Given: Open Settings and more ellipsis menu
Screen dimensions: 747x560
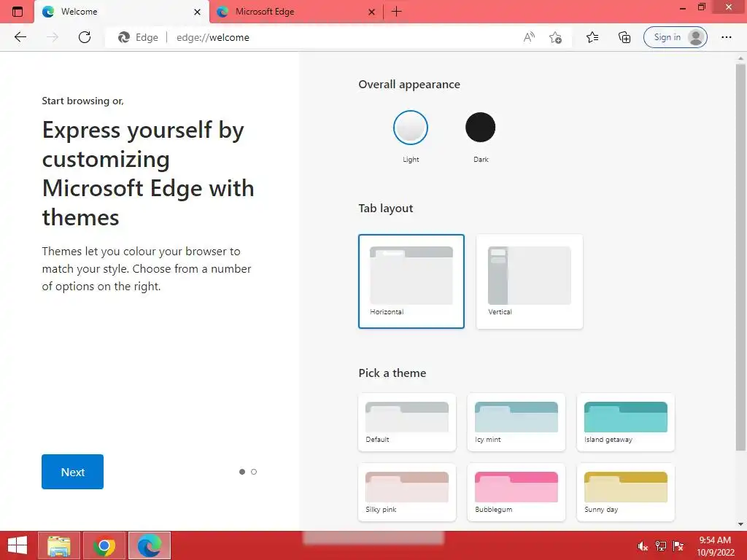Looking at the screenshot, I should (x=726, y=37).
